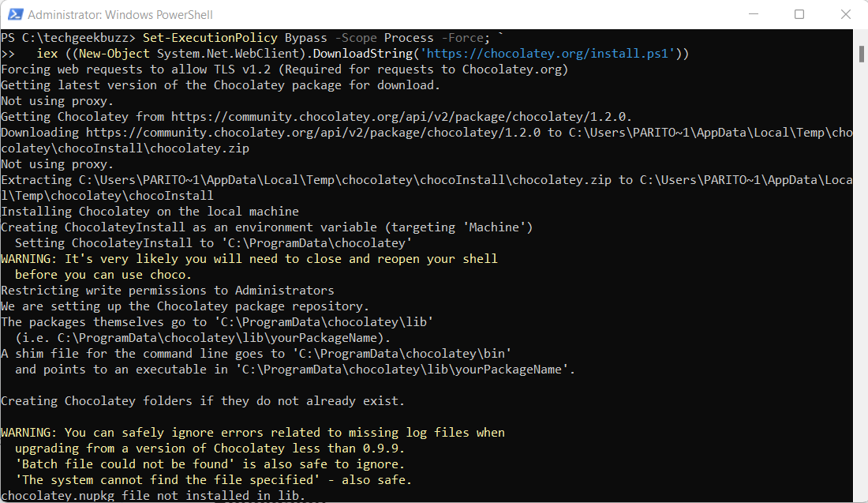Maximize the PowerShell window
The width and height of the screenshot is (868, 503).
coord(799,14)
